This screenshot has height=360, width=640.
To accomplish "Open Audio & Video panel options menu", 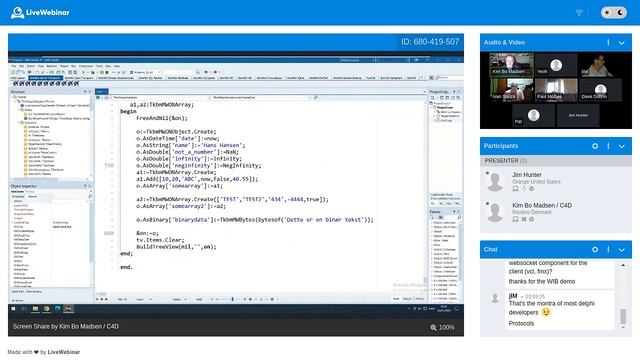I will 608,42.
